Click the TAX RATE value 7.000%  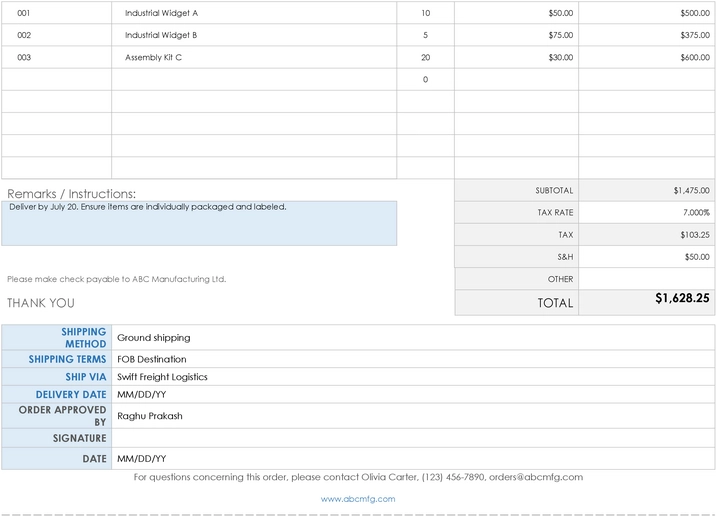(646, 212)
